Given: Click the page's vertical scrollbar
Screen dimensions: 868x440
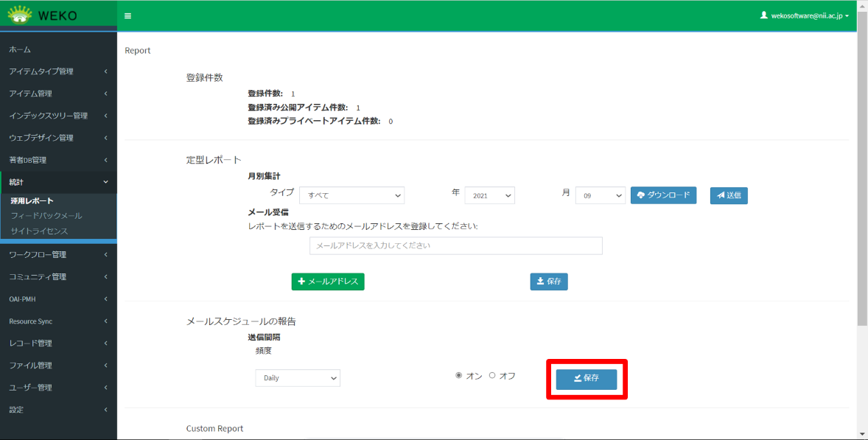Looking at the screenshot, I should coord(862,177).
